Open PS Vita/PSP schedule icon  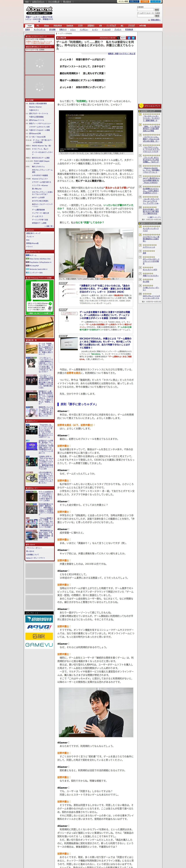click(x=27, y=265)
